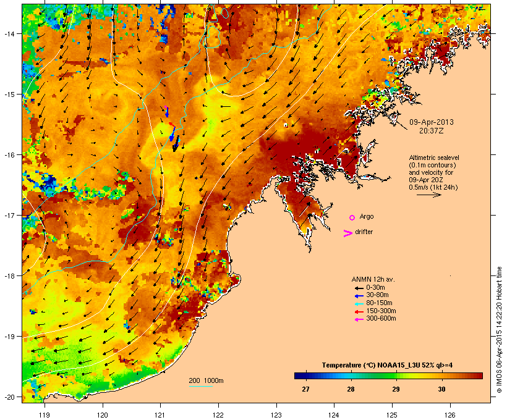The width and height of the screenshot is (507, 420).
Task: Click the longitude axis label 126
Action: click(450, 415)
